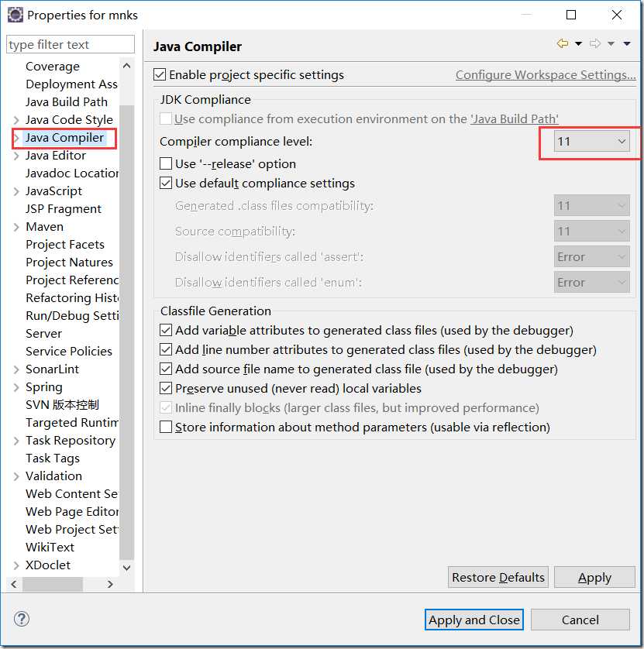Select Javadoc Location entry
The width and height of the screenshot is (644, 649).
pyautogui.click(x=72, y=173)
